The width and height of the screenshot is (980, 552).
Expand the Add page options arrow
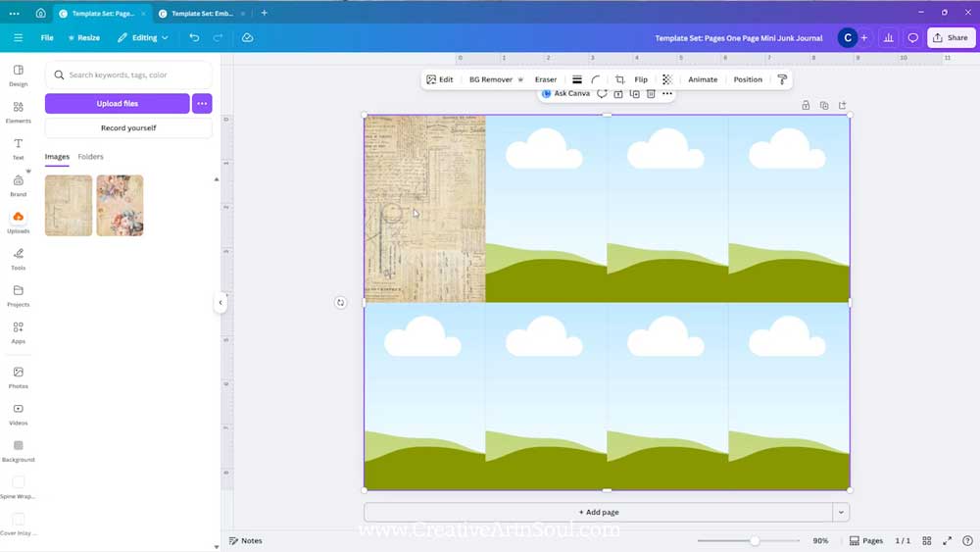tap(841, 512)
